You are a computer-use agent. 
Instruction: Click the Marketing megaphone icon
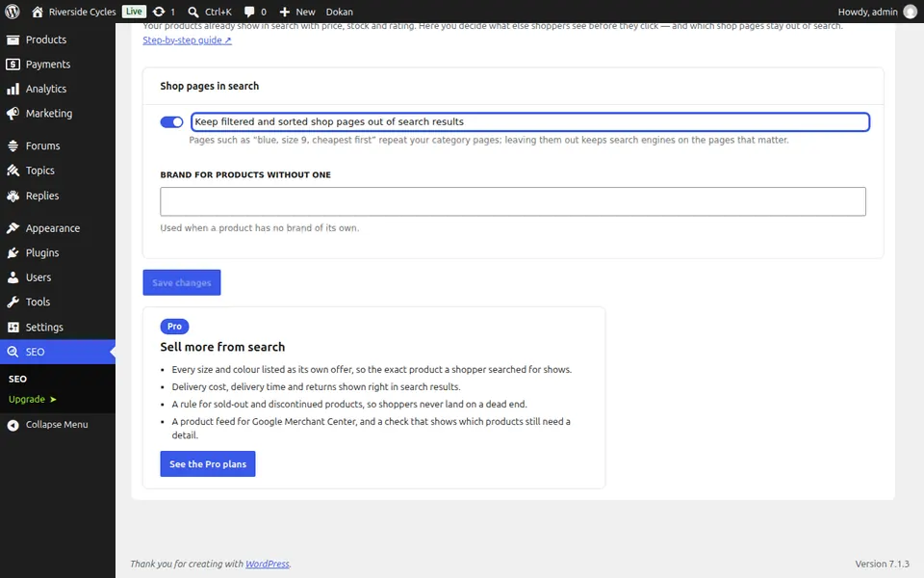[x=13, y=114]
